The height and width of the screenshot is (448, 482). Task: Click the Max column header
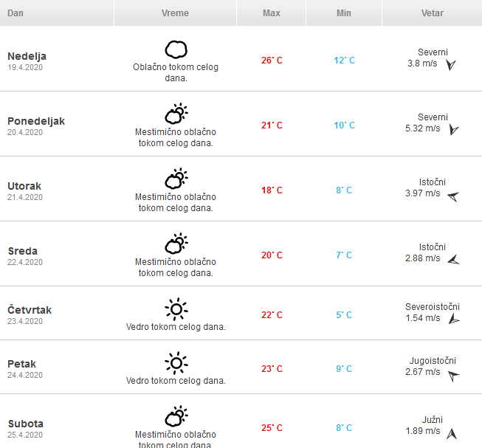pos(271,13)
